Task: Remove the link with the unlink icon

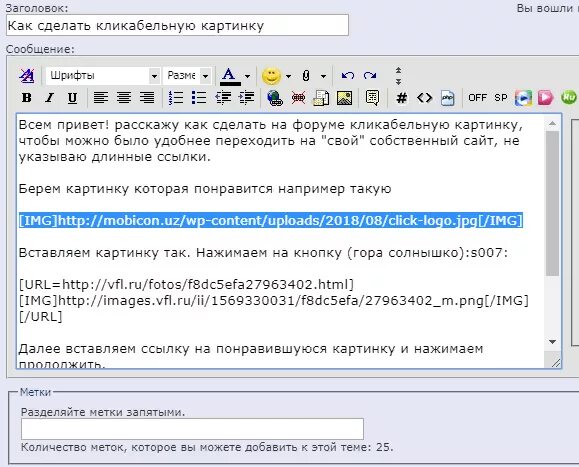Action: coord(298,98)
